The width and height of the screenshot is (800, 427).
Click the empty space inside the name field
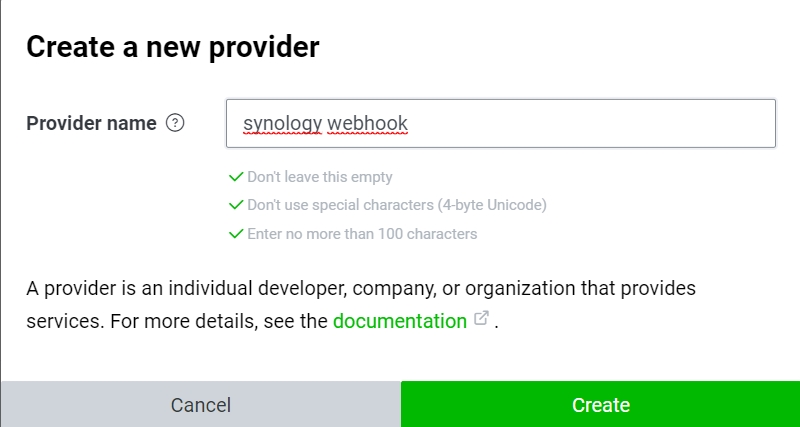(592, 123)
